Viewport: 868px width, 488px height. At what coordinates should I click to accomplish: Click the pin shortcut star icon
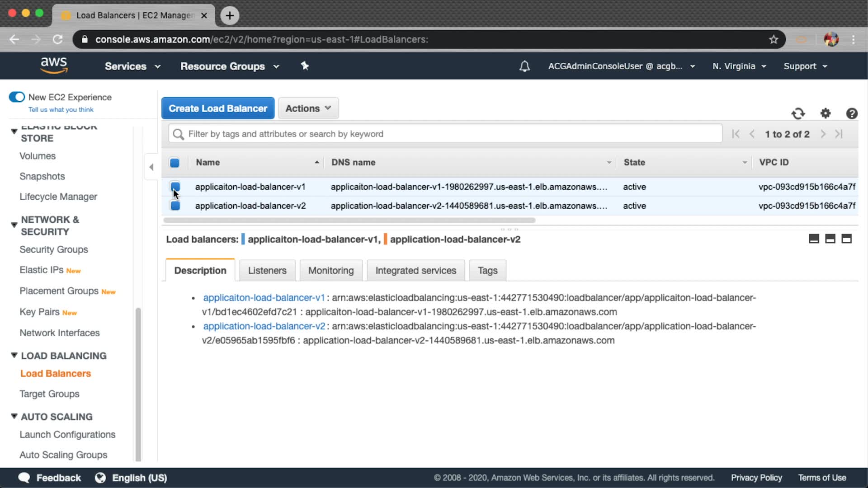coord(305,66)
